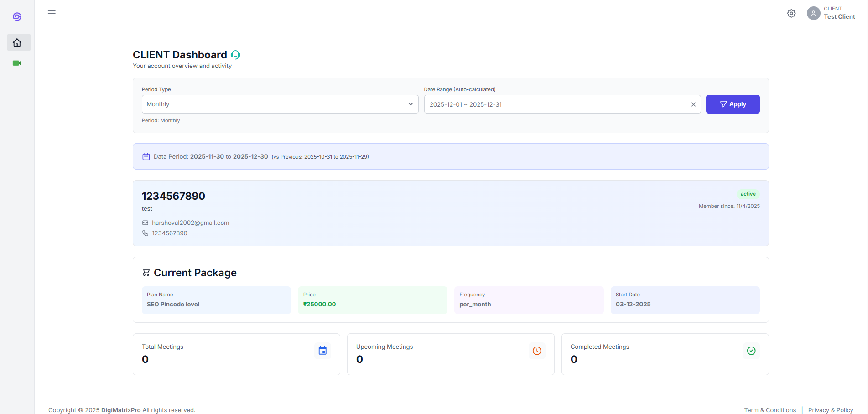The image size is (868, 414).
Task: Click the Monthly dropdown chevron arrow
Action: pos(410,104)
